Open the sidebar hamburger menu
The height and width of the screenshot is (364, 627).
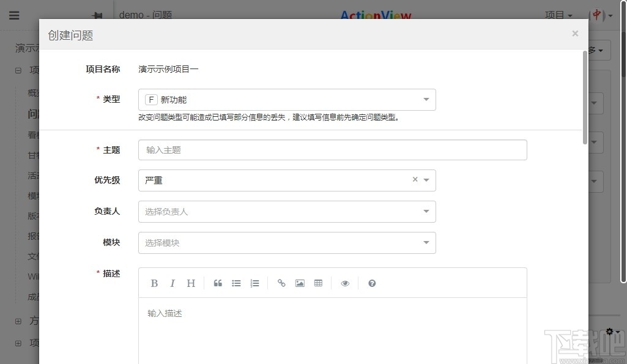tap(14, 15)
